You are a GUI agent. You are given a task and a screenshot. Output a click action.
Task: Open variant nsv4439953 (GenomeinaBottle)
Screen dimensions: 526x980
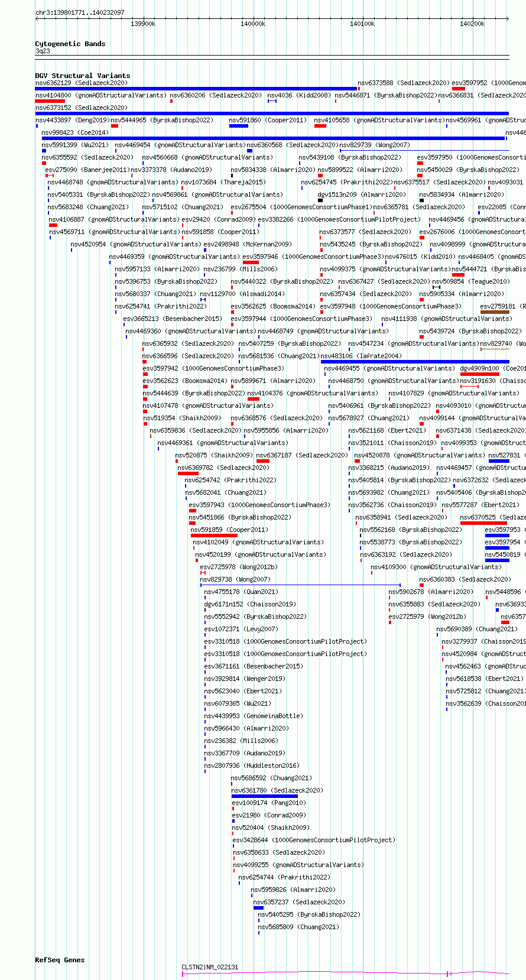point(254,716)
